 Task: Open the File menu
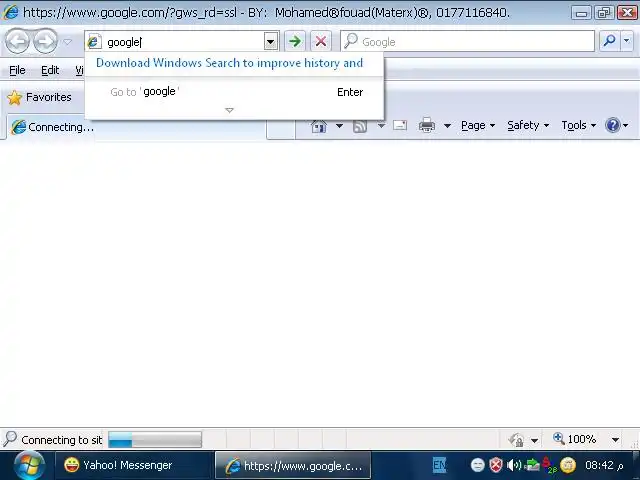click(x=17, y=70)
